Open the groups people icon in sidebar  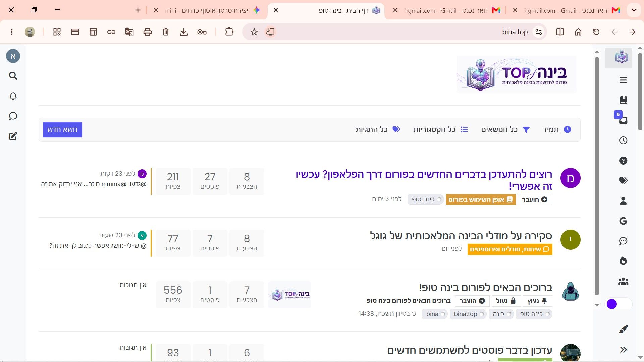[x=623, y=281]
